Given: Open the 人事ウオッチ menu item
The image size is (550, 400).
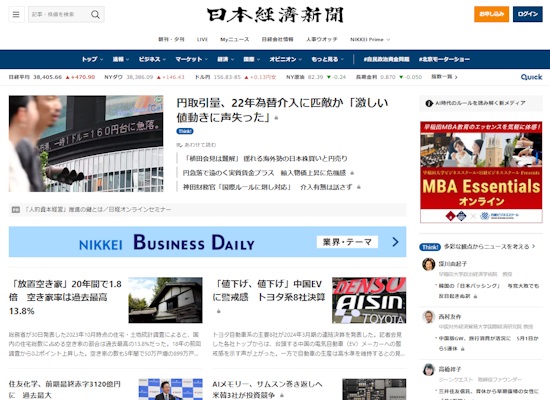Looking at the screenshot, I should click(x=322, y=40).
